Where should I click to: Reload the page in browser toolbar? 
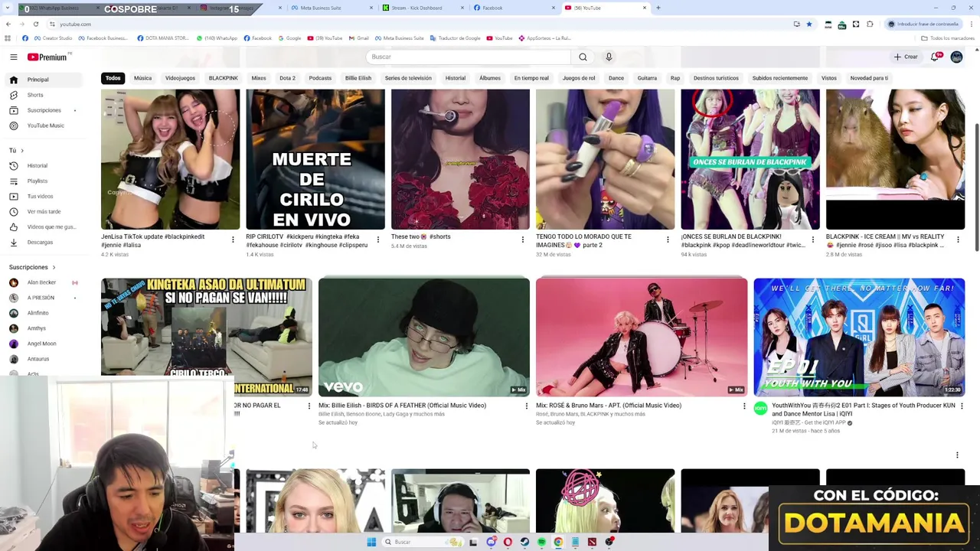(35, 24)
